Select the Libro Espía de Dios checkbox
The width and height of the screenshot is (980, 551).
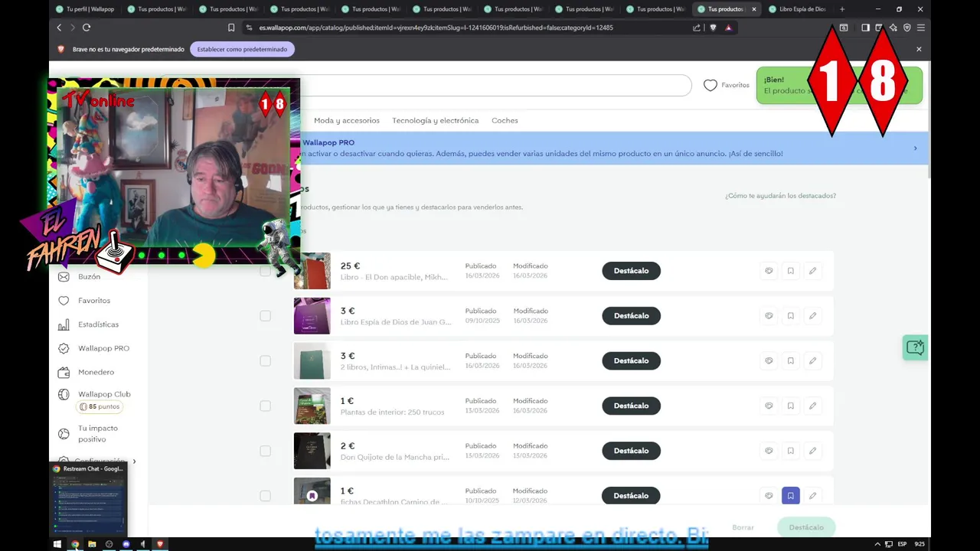coord(265,316)
